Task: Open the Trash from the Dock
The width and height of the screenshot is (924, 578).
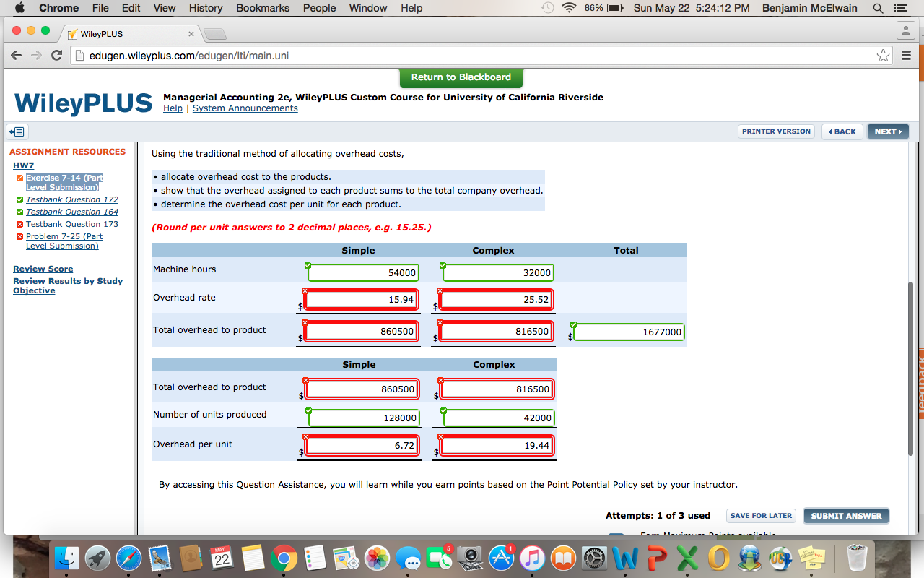Action: pyautogui.click(x=856, y=557)
